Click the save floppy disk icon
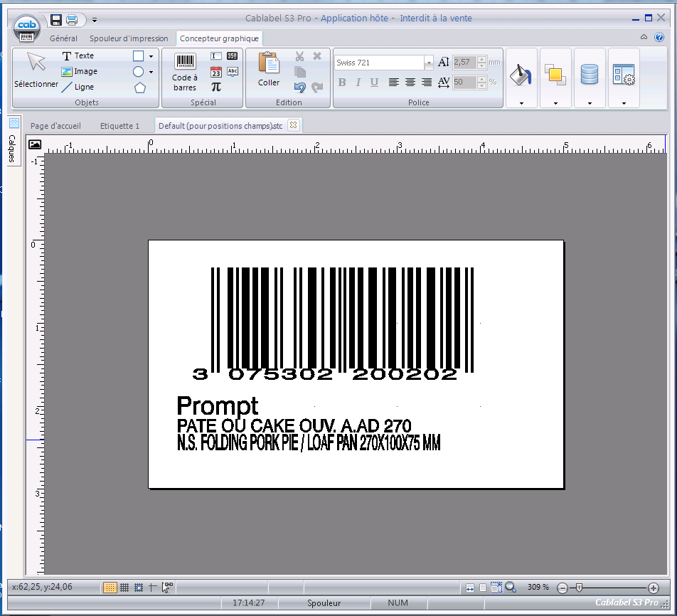This screenshot has width=677, height=616. coord(56,19)
